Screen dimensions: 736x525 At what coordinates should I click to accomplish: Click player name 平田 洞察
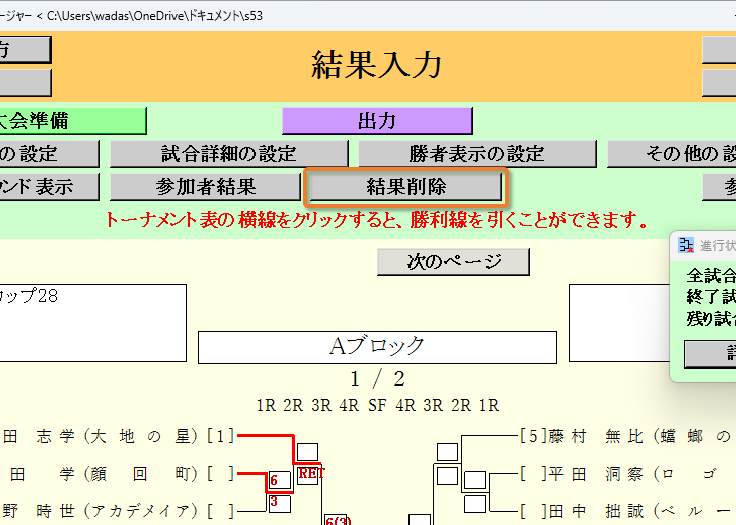(595, 474)
